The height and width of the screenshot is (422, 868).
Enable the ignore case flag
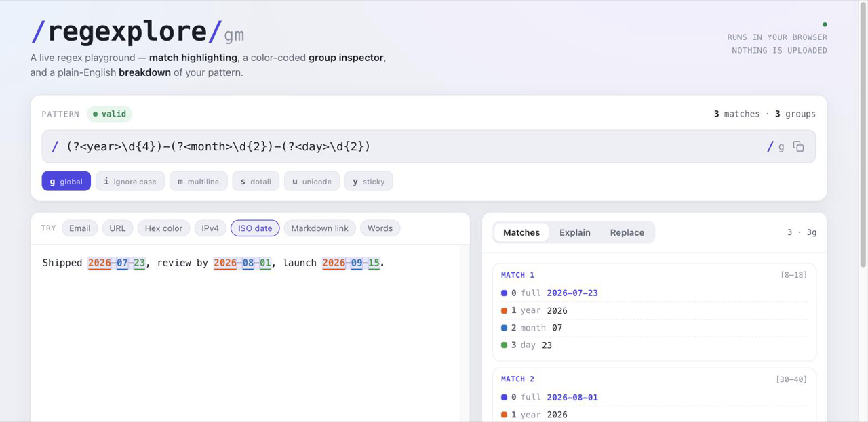130,181
